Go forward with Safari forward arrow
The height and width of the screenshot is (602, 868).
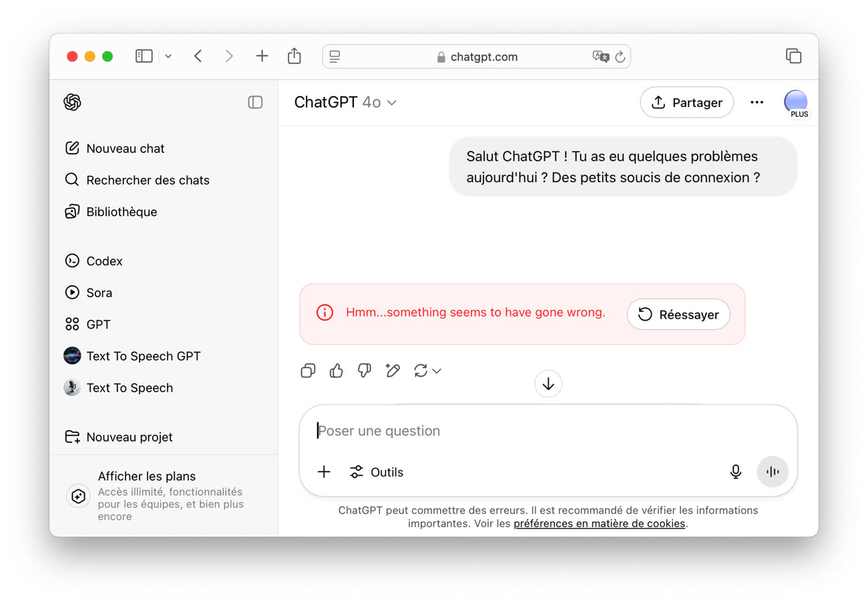(229, 56)
